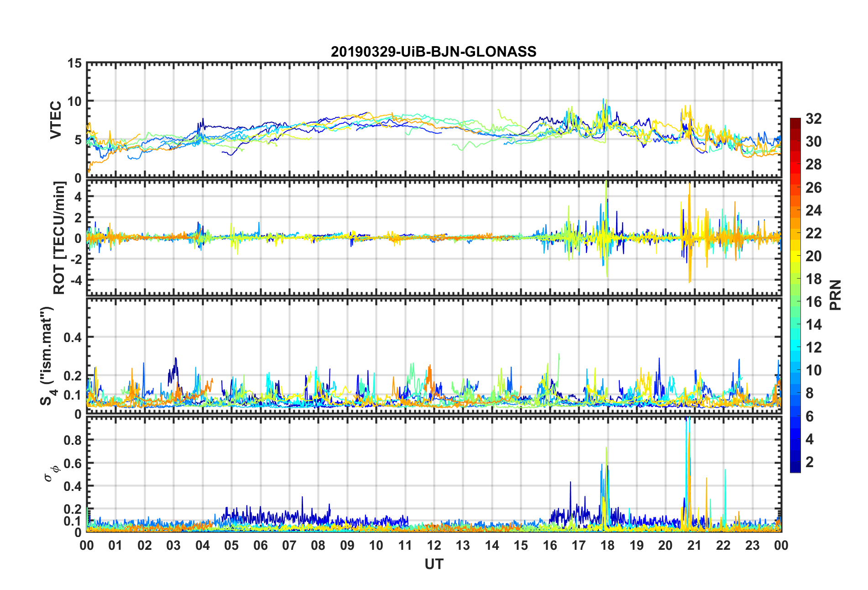Select the x-axis "15" hour tick label
868x590 pixels.
521,545
